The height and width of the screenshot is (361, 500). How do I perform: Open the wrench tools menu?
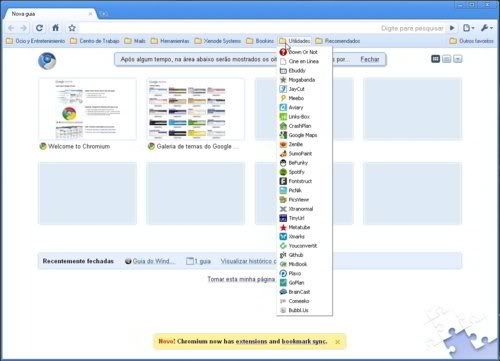[487, 28]
